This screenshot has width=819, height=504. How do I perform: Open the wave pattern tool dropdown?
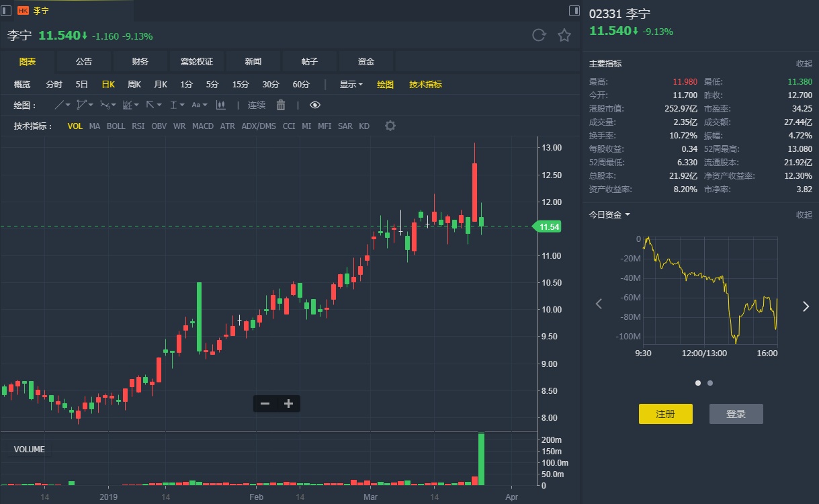[x=107, y=105]
